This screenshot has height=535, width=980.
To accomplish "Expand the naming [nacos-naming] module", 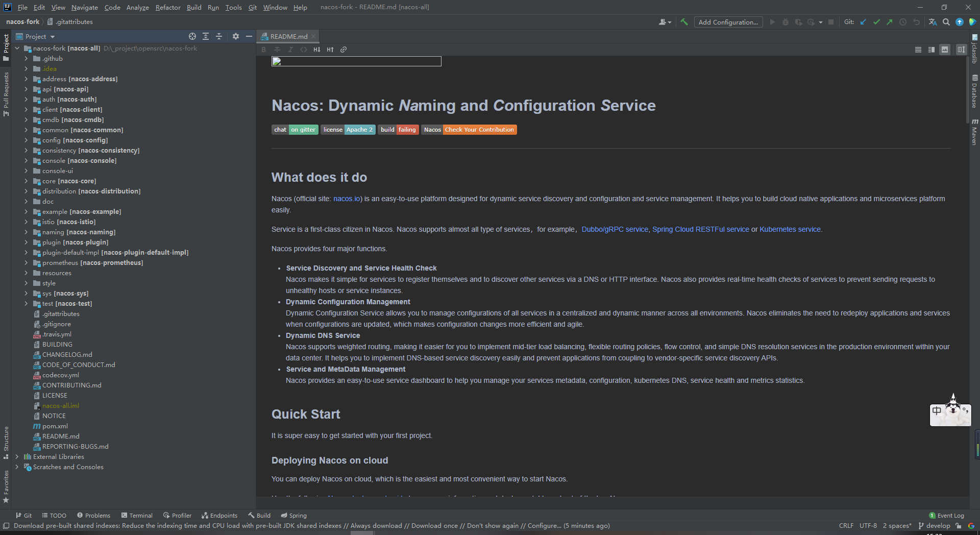I will click(x=26, y=232).
